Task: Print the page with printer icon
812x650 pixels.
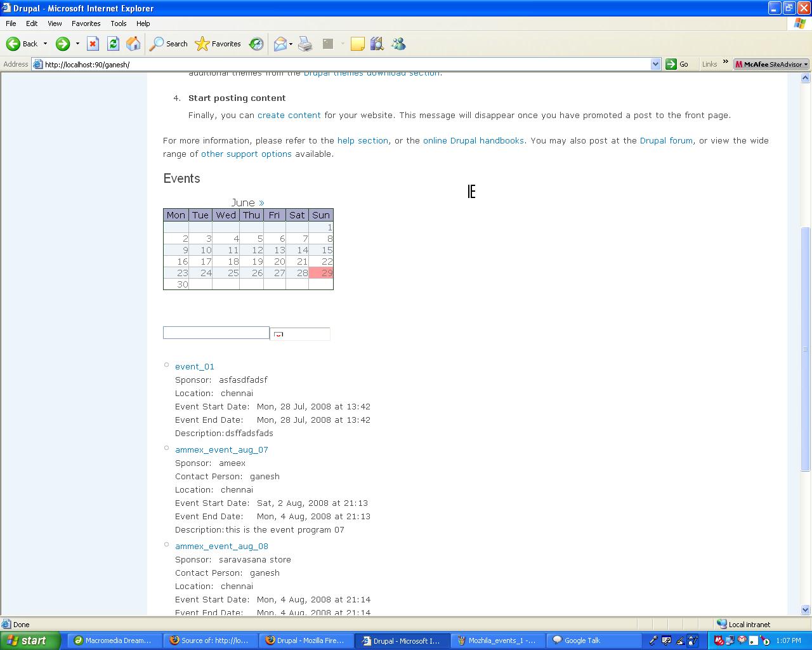Action: (305, 44)
